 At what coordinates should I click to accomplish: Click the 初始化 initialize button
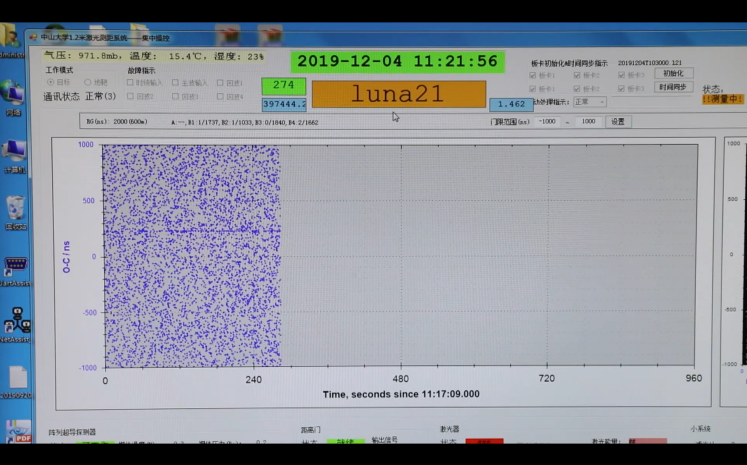674,73
